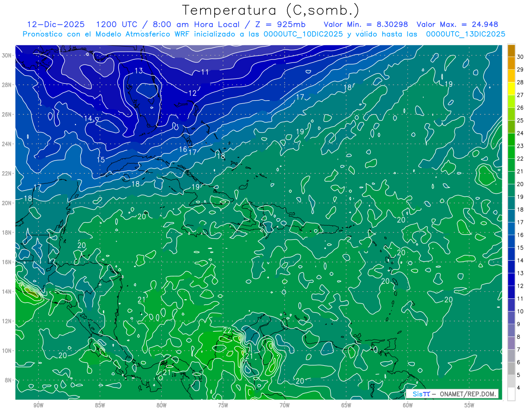The image size is (532, 411).
Task: Click the '90W' longitude axis label
Action: coord(38,405)
